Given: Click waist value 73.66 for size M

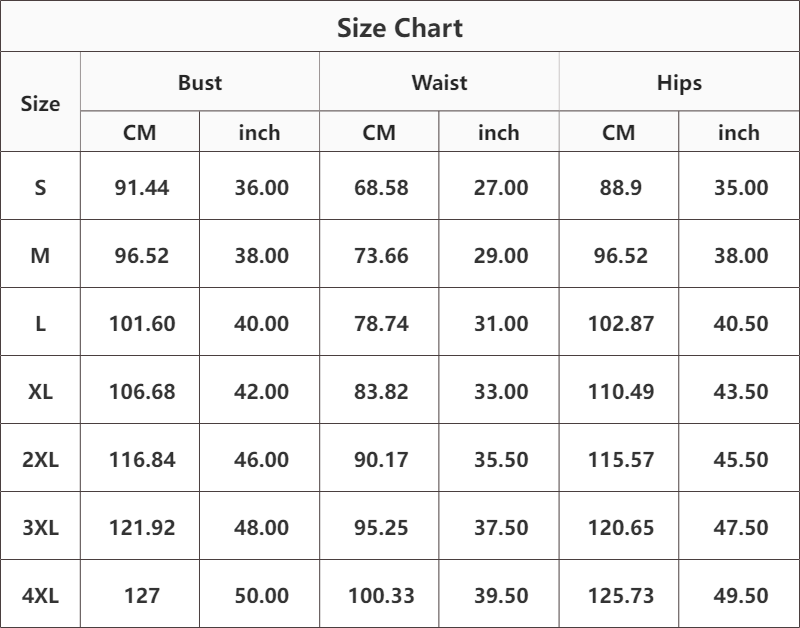Looking at the screenshot, I should click(x=381, y=256).
